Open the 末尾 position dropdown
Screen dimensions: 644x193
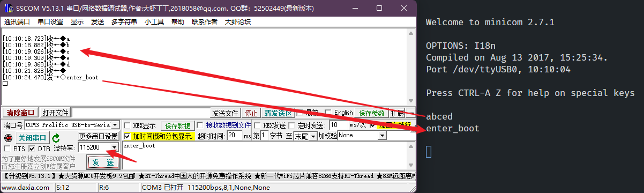pyautogui.click(x=312, y=136)
